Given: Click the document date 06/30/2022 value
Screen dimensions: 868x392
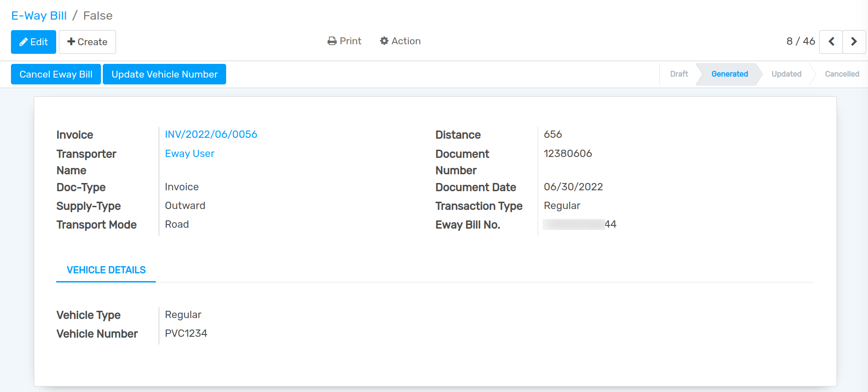Looking at the screenshot, I should tap(573, 187).
